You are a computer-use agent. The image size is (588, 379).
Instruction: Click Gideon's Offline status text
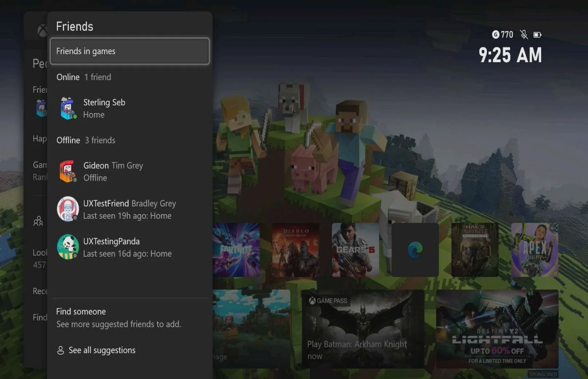tap(95, 178)
